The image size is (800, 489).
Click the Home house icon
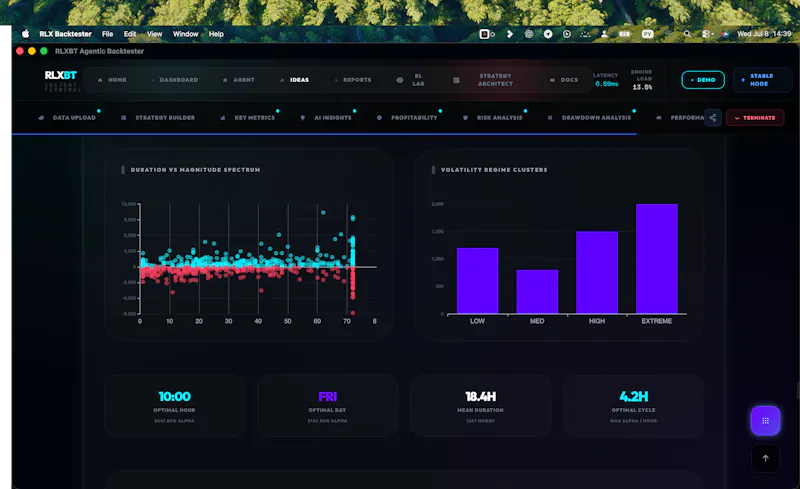tap(100, 80)
